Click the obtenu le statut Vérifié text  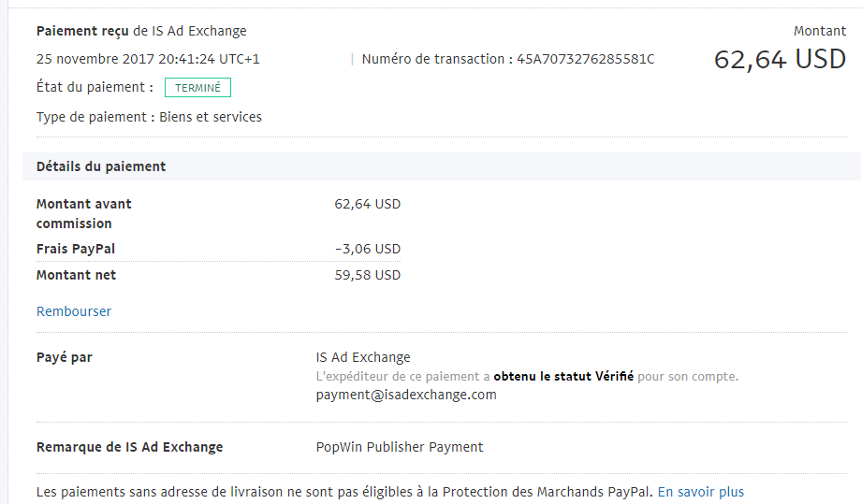pos(563,376)
